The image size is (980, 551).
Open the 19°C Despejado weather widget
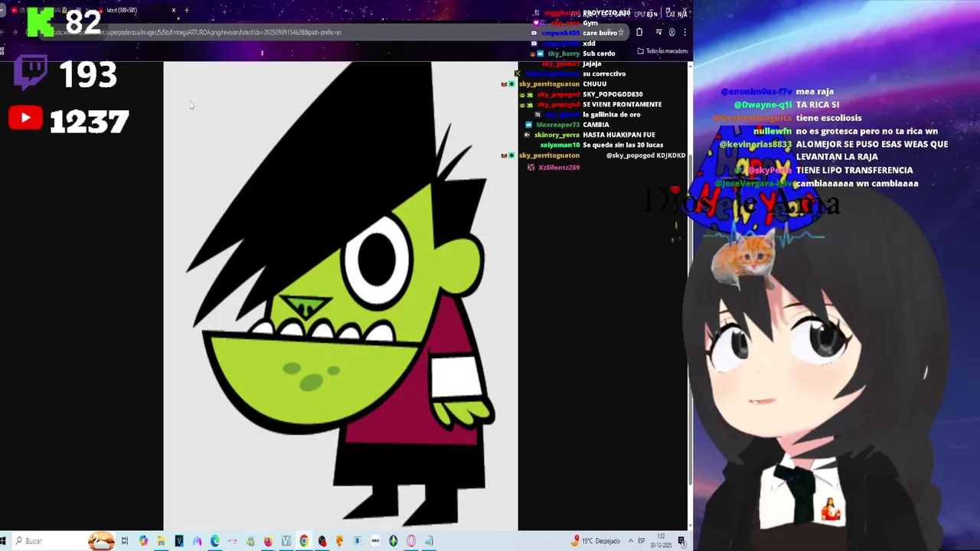[x=596, y=541]
